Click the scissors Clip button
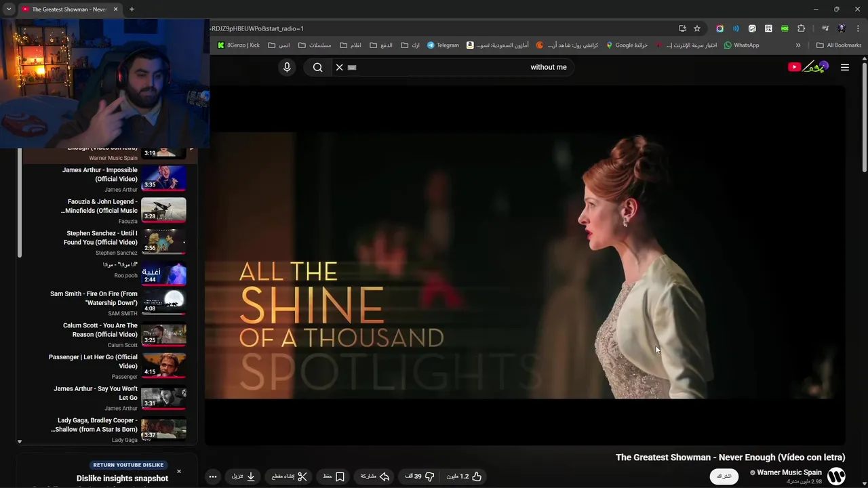The image size is (868, 488). point(290,476)
